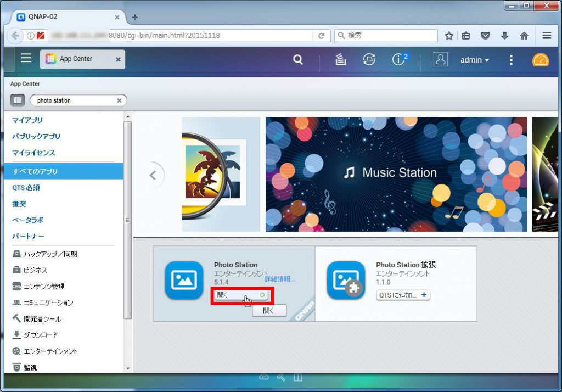Click the user profile avatar icon

[x=441, y=59]
